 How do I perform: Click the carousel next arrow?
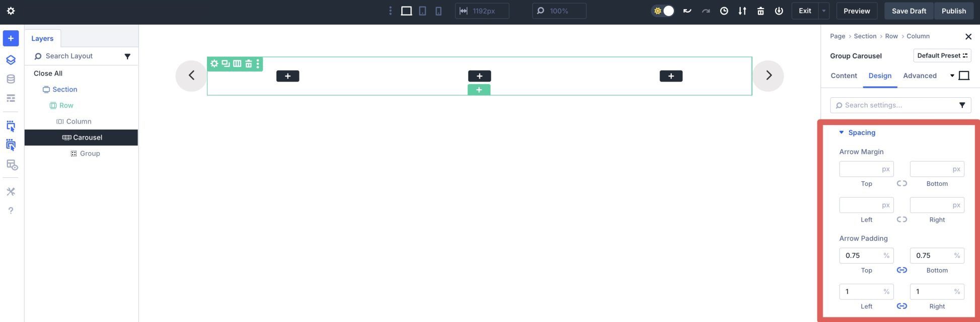(768, 76)
